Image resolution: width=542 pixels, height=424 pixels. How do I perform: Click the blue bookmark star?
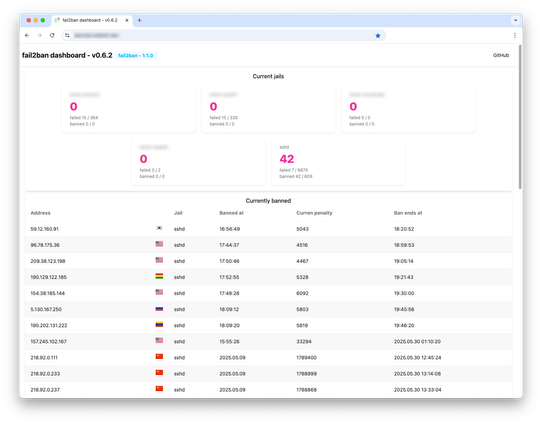point(378,36)
